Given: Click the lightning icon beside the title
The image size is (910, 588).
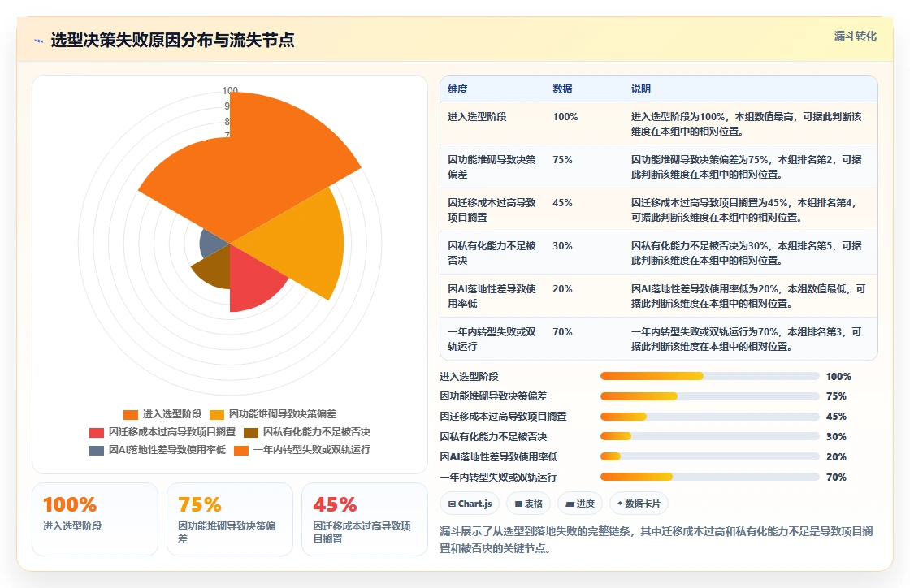Looking at the screenshot, I should [39, 41].
